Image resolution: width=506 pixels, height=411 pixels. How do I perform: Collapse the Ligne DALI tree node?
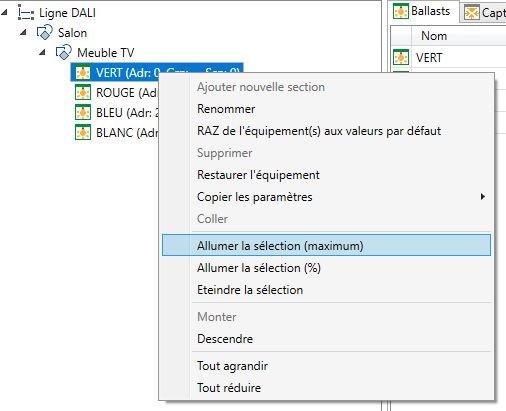pyautogui.click(x=4, y=13)
